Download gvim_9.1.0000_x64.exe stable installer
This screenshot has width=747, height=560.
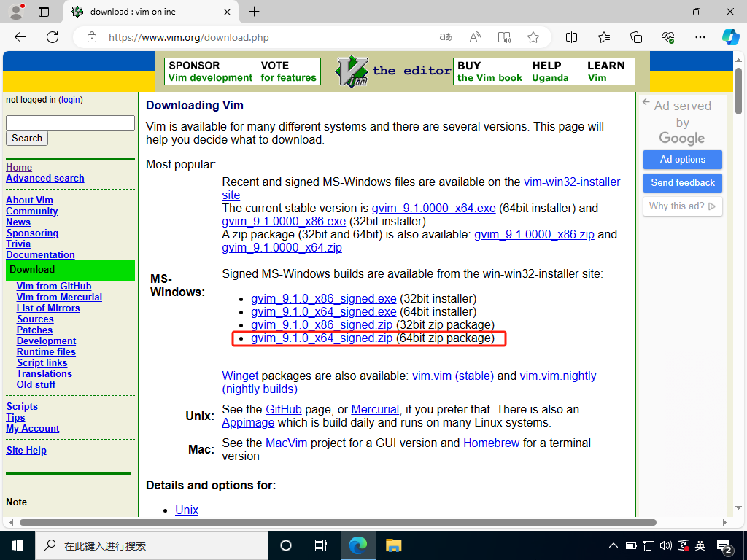[x=433, y=208]
